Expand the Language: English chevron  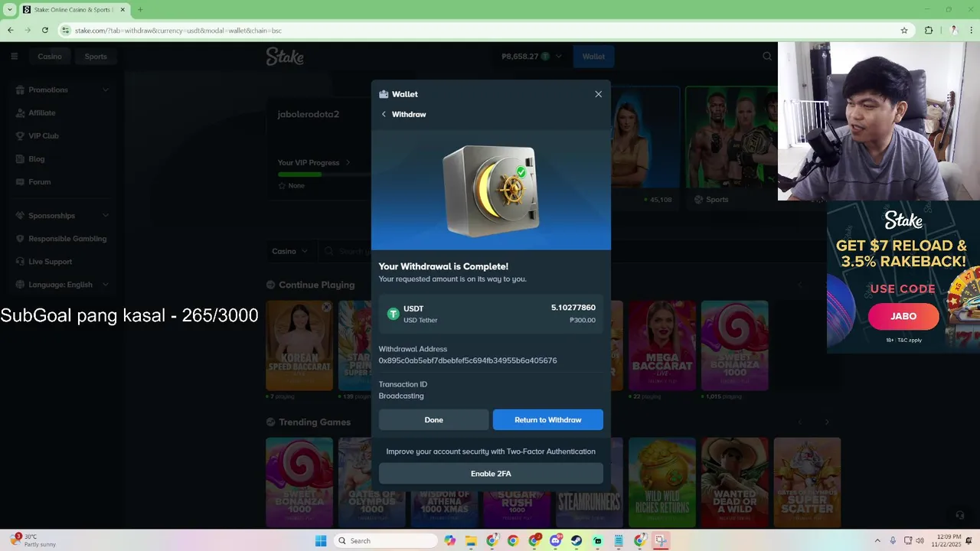click(x=105, y=284)
